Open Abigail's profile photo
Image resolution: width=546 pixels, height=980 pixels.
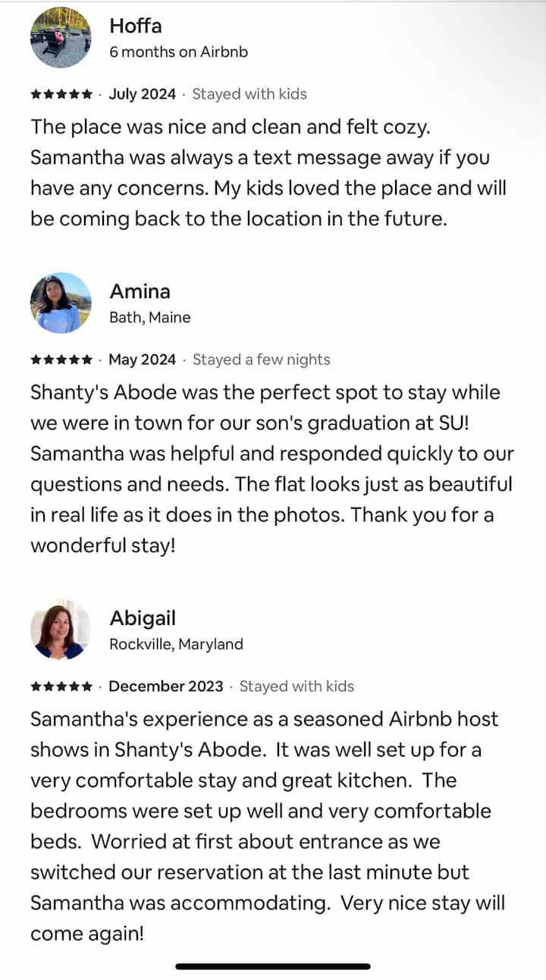pos(61,630)
